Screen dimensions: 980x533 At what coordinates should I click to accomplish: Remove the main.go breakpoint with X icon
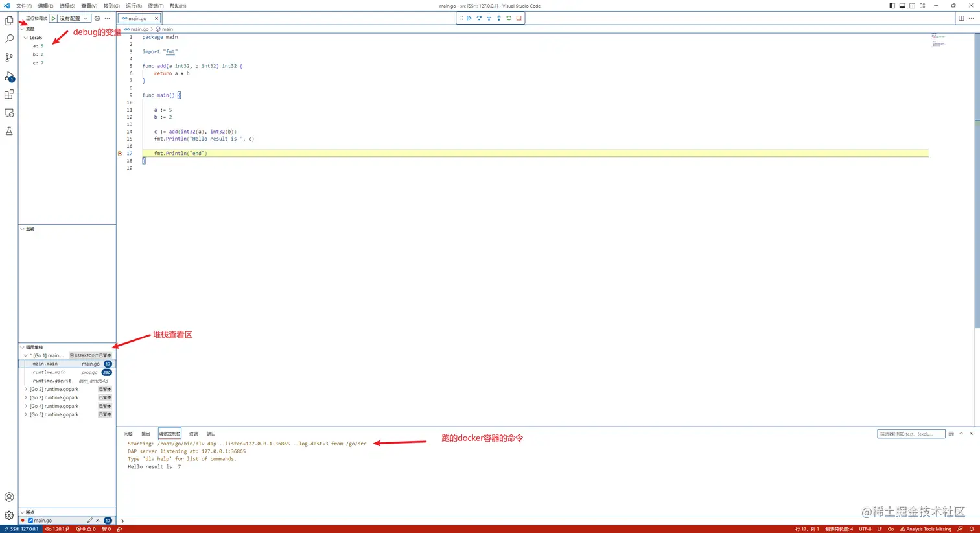[98, 521]
